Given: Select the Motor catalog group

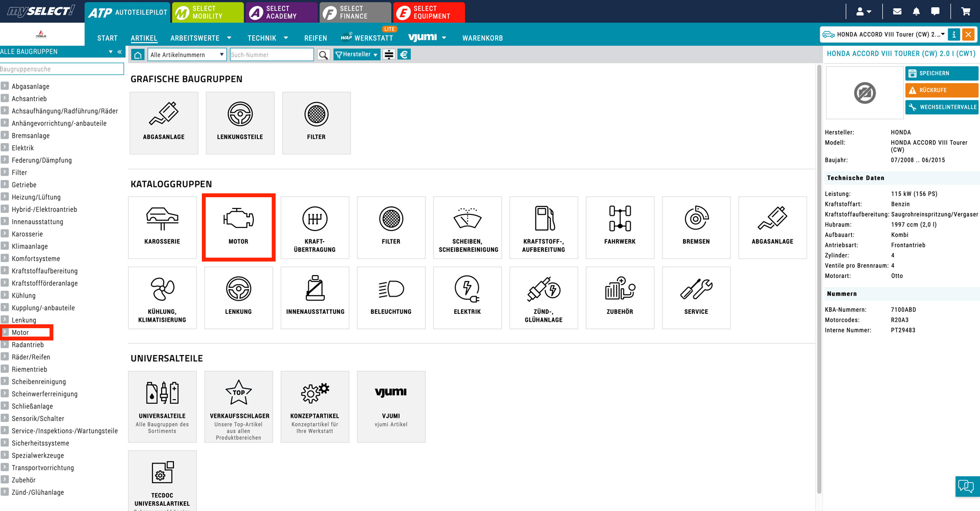Looking at the screenshot, I should (239, 228).
